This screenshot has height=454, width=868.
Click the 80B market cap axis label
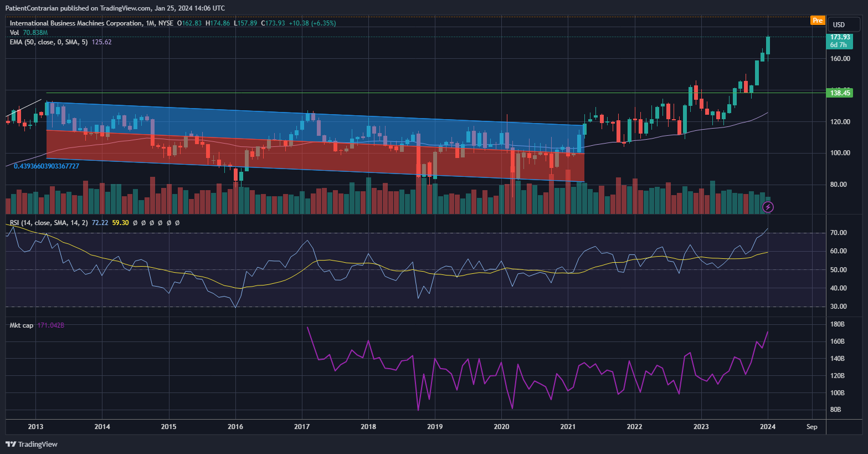pos(837,410)
